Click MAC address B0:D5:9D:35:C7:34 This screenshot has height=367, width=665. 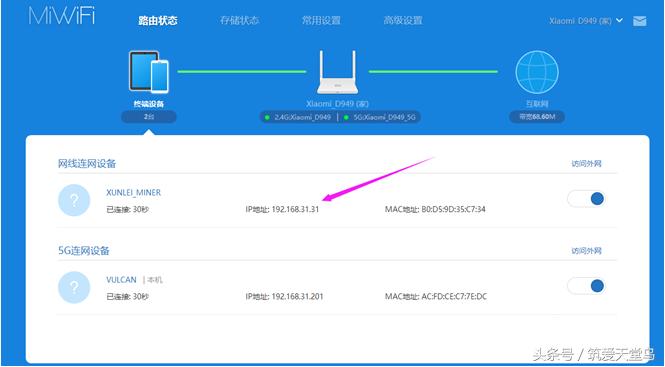coord(453,210)
